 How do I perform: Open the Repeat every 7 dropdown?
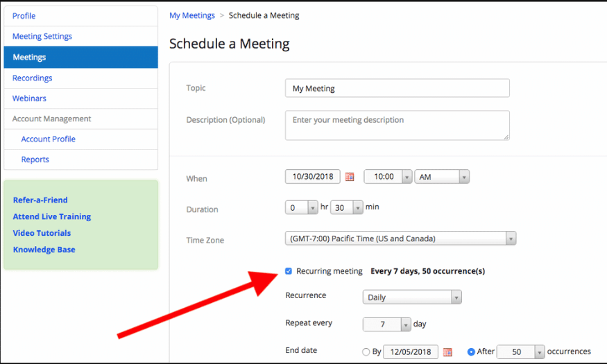pyautogui.click(x=386, y=324)
